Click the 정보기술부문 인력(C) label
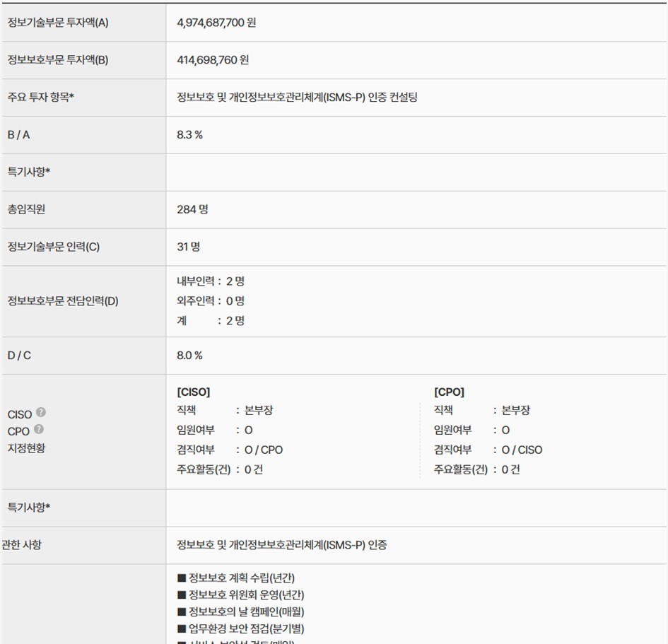 click(54, 247)
